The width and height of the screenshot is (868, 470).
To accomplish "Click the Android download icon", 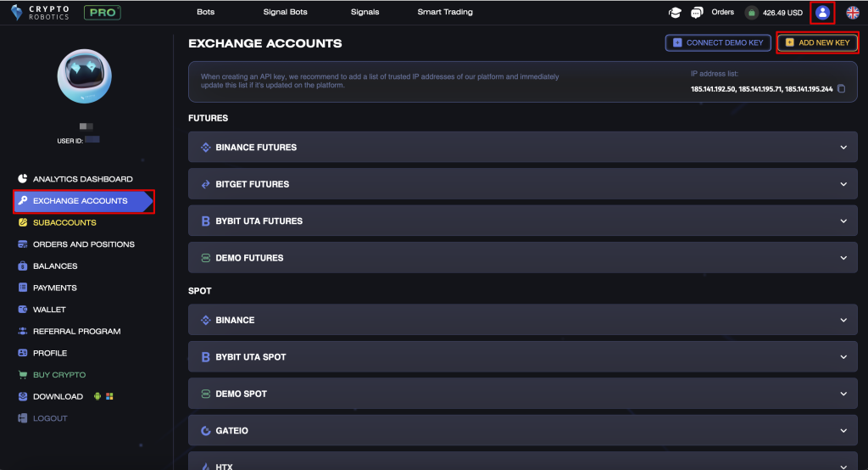I will [97, 396].
